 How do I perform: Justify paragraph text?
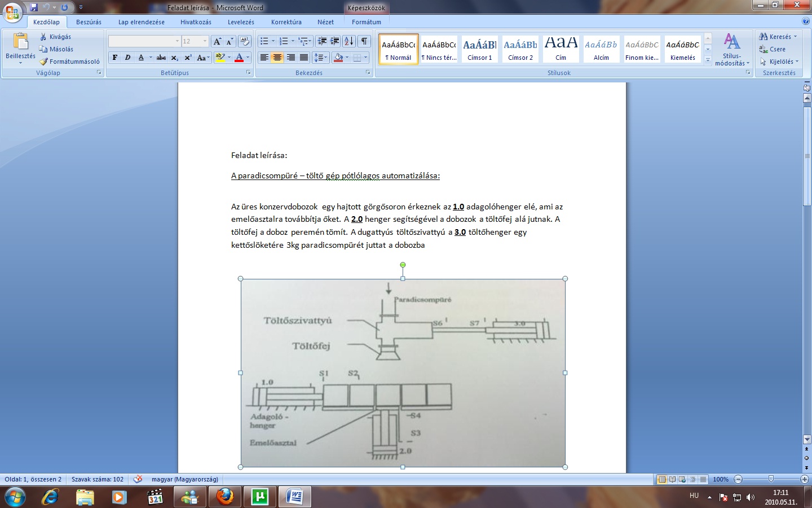(x=304, y=58)
